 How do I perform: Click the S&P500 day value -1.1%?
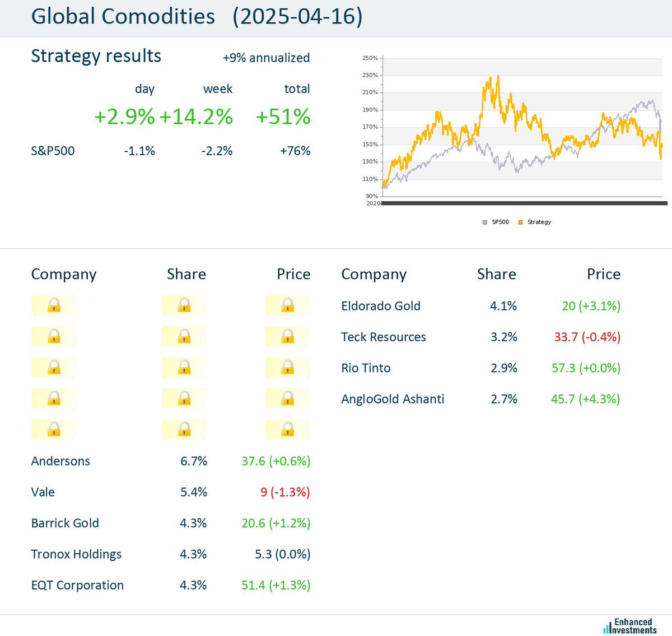click(x=139, y=151)
